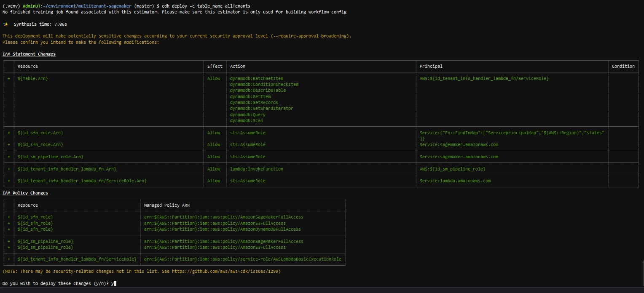Click the Fn::FindInMap ServiceprincipalMap principal text
The height and width of the screenshot is (293, 644).
[x=513, y=136]
